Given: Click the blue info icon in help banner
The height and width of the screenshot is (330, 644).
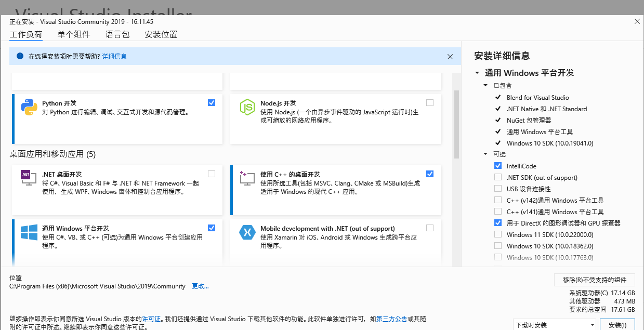Looking at the screenshot, I should point(20,56).
